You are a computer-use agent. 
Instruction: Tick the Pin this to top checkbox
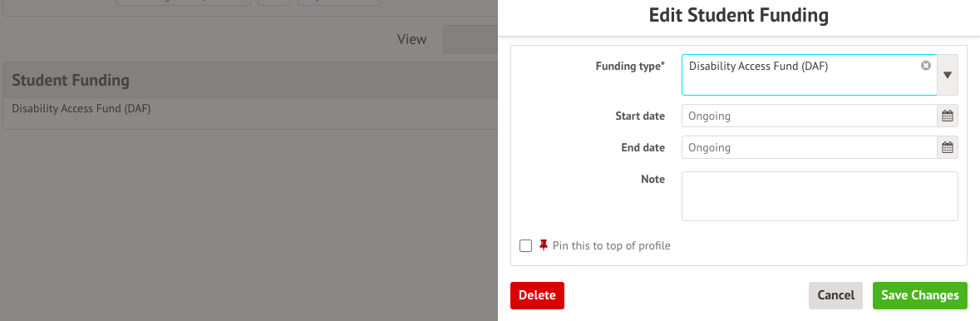click(525, 246)
